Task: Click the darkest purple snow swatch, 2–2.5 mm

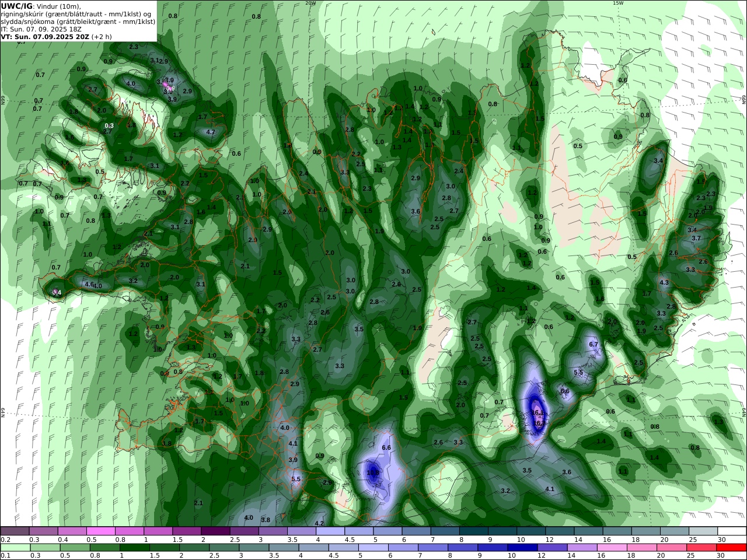Action: 215,531
